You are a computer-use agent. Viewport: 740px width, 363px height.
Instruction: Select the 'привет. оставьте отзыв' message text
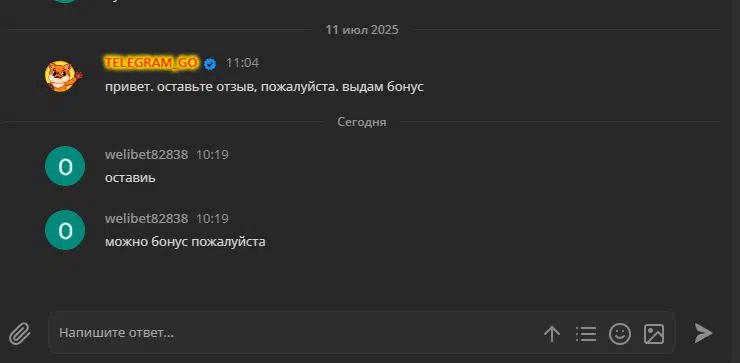click(264, 87)
